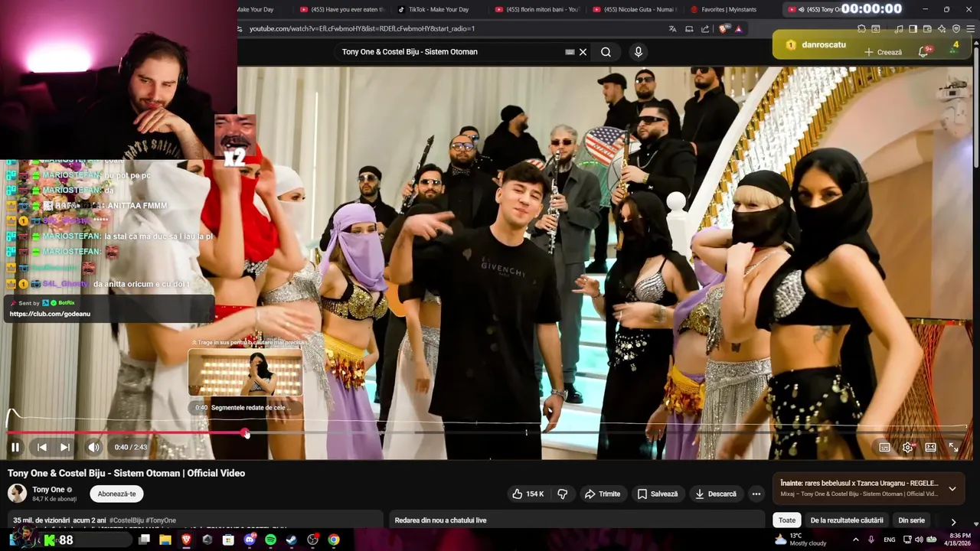The height and width of the screenshot is (551, 980).
Task: Click the #CostelBiju hashtag link
Action: pos(126,520)
